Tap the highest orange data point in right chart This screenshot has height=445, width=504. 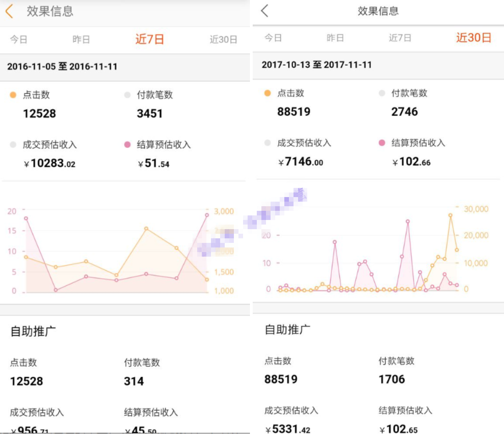click(450, 215)
